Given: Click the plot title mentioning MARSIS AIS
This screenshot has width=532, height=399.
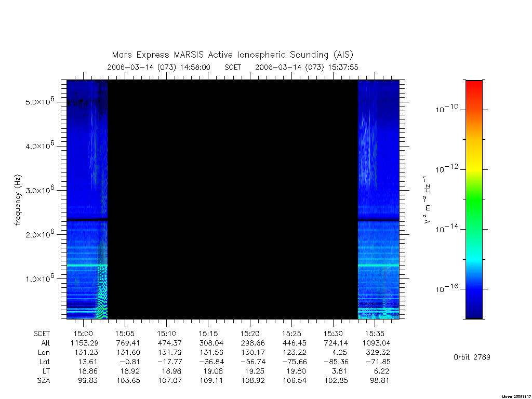Looking at the screenshot, I should pyautogui.click(x=232, y=55).
